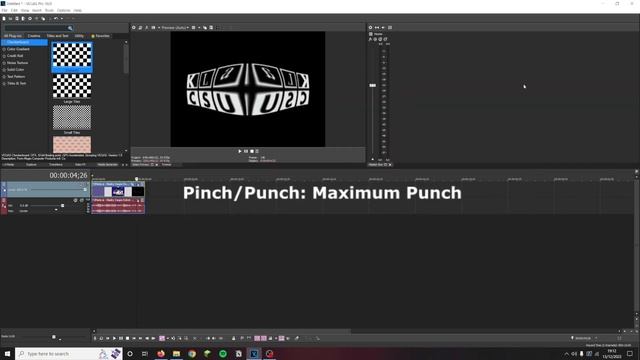The height and width of the screenshot is (360, 640).
Task: Click the Undo toolbar icon
Action: click(56, 18)
